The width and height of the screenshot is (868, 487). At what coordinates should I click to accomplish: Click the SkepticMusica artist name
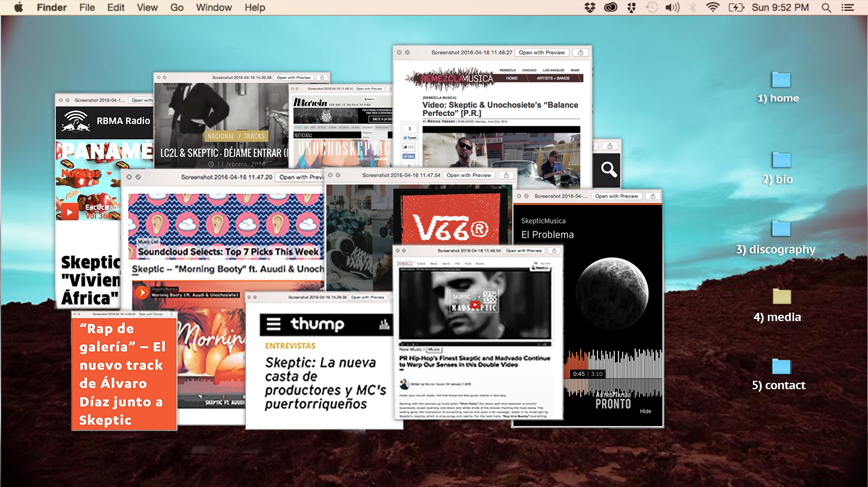click(543, 221)
